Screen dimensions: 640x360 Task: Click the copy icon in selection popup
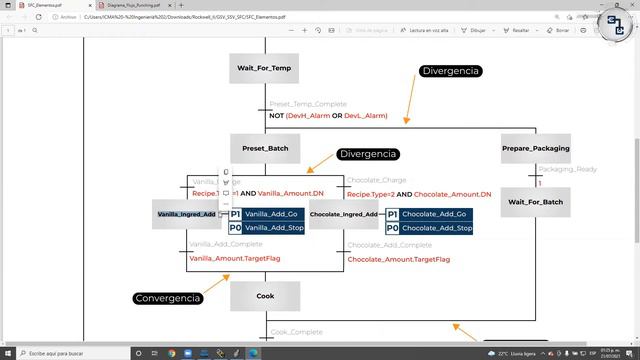(x=226, y=172)
